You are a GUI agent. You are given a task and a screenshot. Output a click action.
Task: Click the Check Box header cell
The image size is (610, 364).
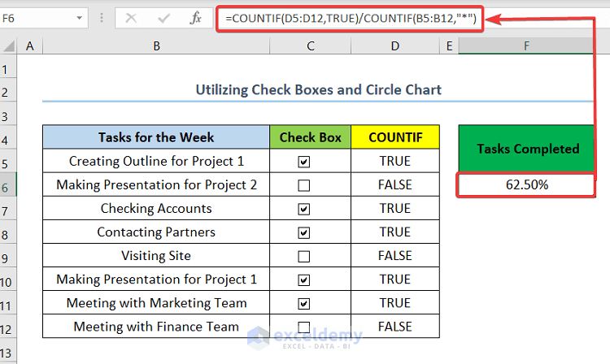click(310, 137)
